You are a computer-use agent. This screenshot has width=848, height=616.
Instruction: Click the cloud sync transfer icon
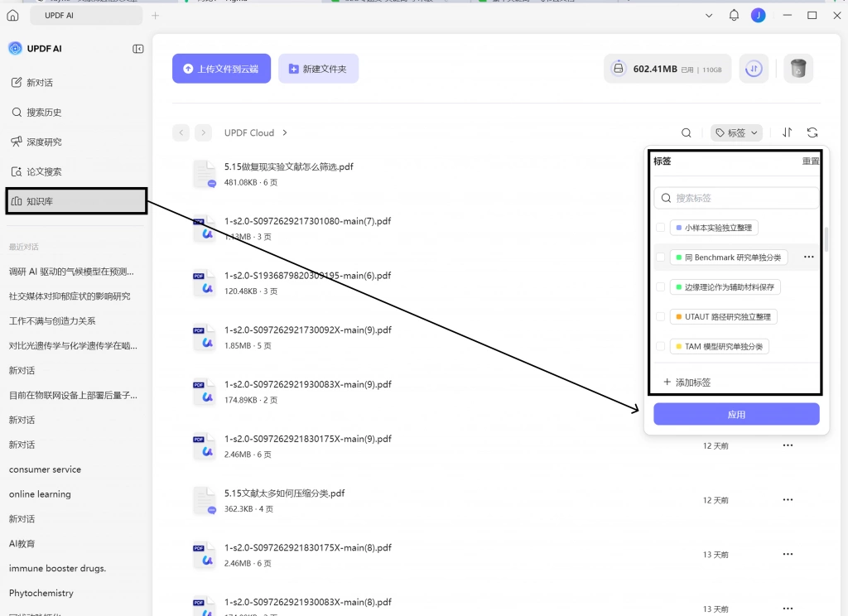[x=754, y=69]
